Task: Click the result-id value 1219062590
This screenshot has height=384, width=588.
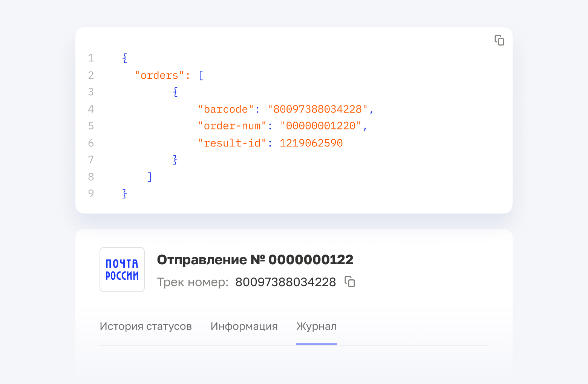Action: click(x=311, y=143)
